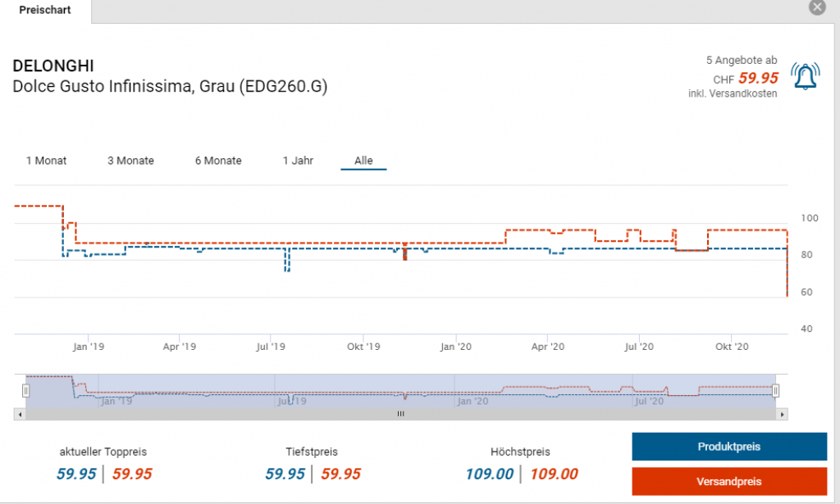The image size is (840, 504).
Task: Choose the 1 Jahr time range
Action: click(x=298, y=161)
